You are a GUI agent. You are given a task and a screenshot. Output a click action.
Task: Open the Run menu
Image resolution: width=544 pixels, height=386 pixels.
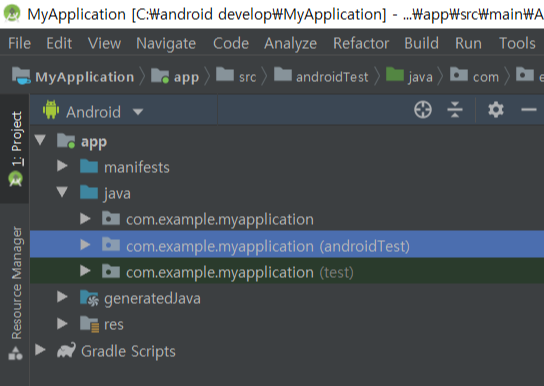click(468, 43)
